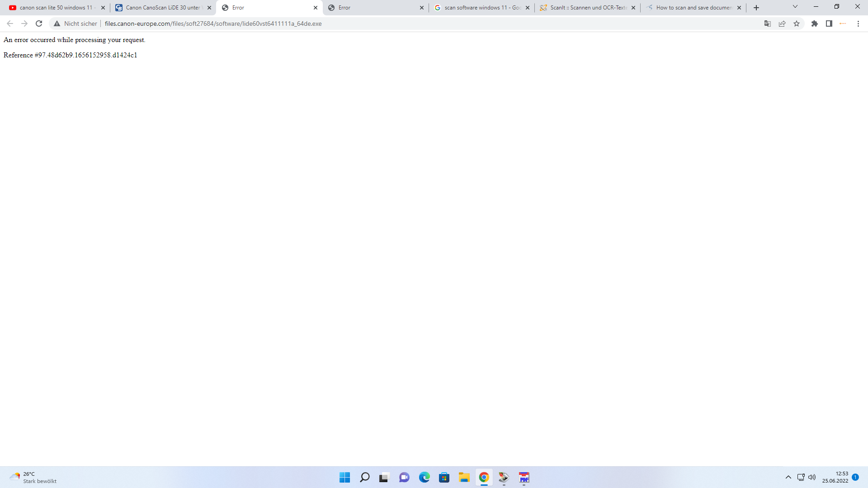Image resolution: width=868 pixels, height=488 pixels.
Task: Toggle the notification count bubble in tray
Action: 855,477
